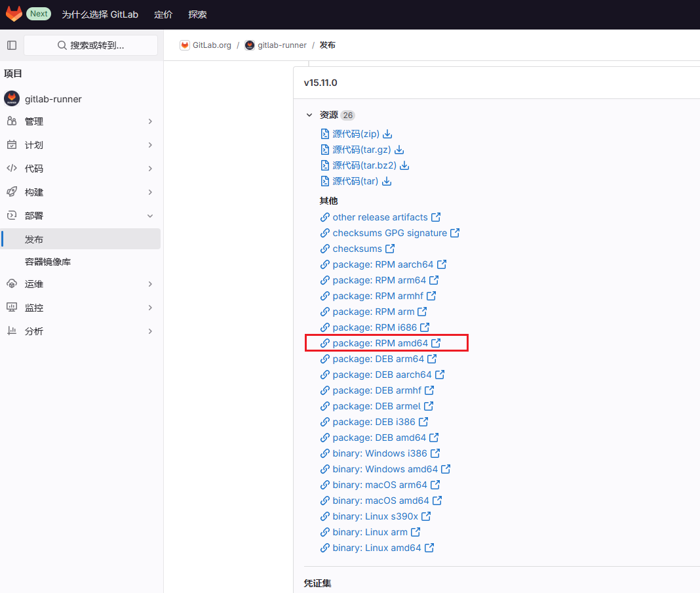Click the 代码 code icon

click(x=12, y=169)
